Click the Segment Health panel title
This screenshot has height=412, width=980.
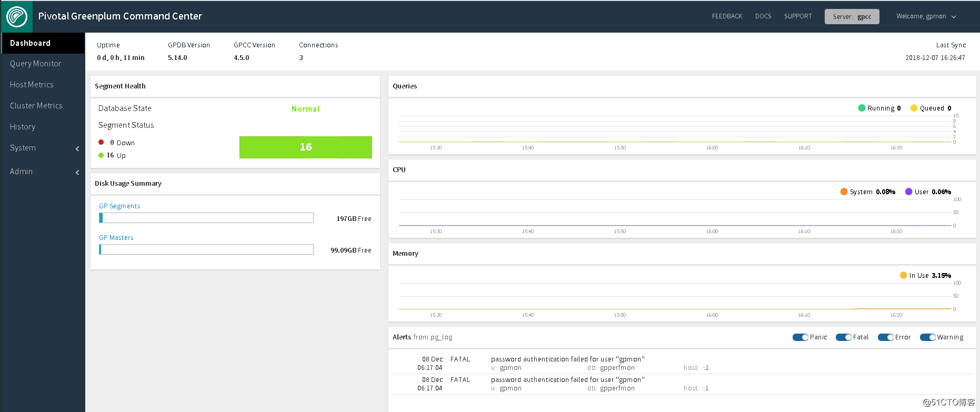[x=120, y=86]
